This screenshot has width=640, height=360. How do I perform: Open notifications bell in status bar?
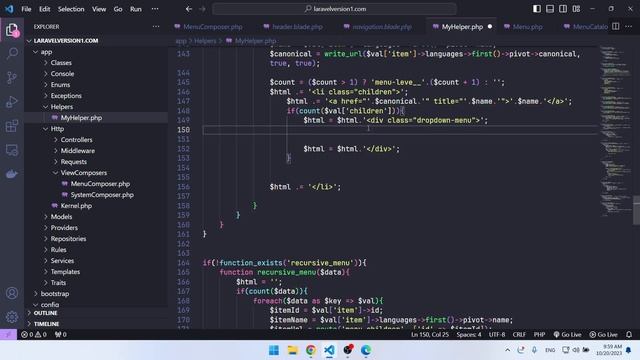629,335
